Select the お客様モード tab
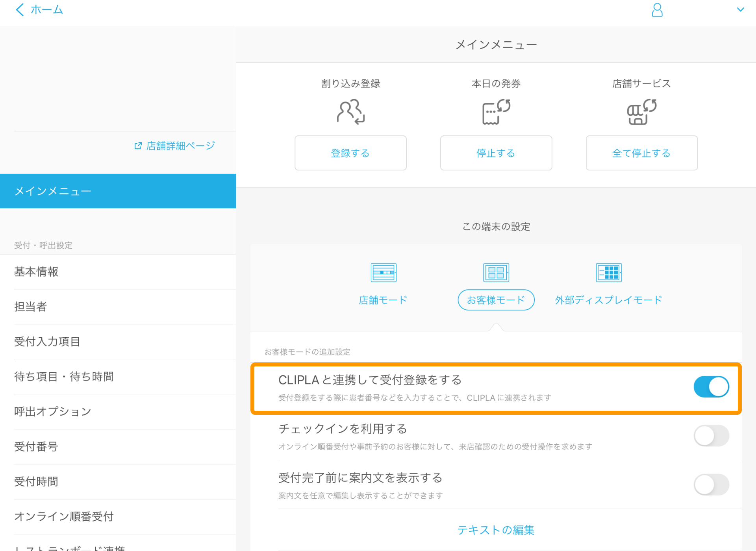 click(496, 300)
